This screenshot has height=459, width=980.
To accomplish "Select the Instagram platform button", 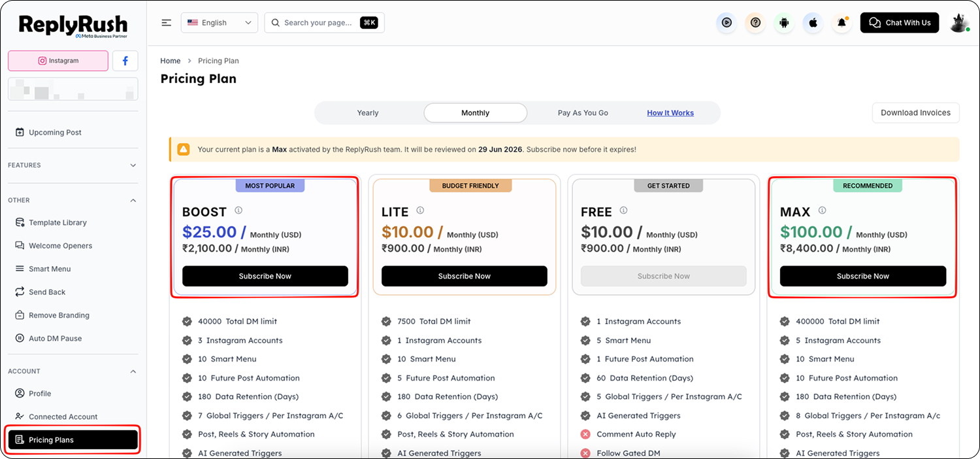I will [x=58, y=61].
